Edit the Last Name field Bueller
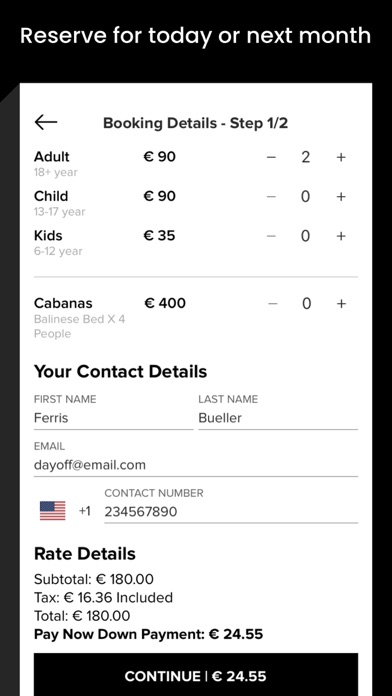This screenshot has width=392, height=696. [278, 418]
